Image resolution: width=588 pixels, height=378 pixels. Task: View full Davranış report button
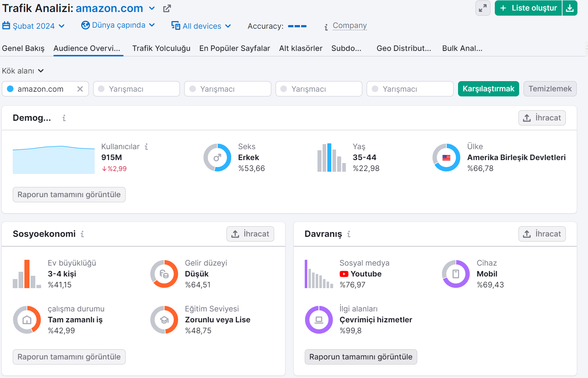[361, 357]
